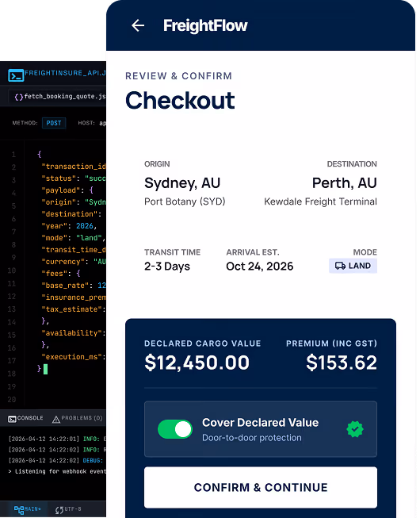This screenshot has width=420, height=518.
Task: Click the MAIN branch status bar item
Action: (x=28, y=509)
